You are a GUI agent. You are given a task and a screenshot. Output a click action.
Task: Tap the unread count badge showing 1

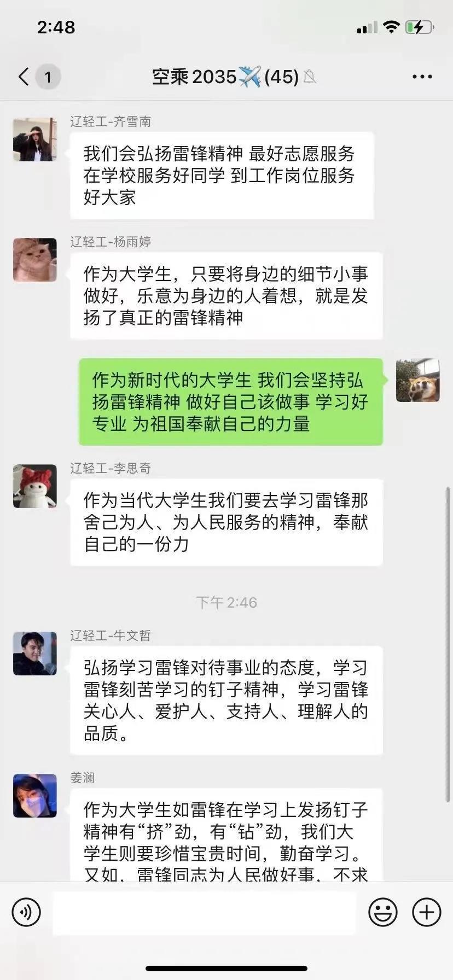click(x=48, y=77)
